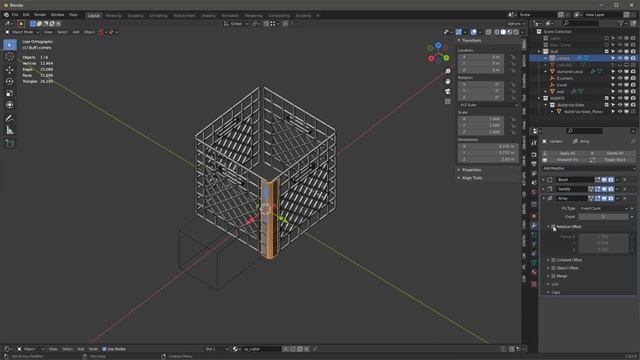The height and width of the screenshot is (360, 640).
Task: Toggle visibility eye of the INSERTS collection
Action: pyautogui.click(x=620, y=98)
